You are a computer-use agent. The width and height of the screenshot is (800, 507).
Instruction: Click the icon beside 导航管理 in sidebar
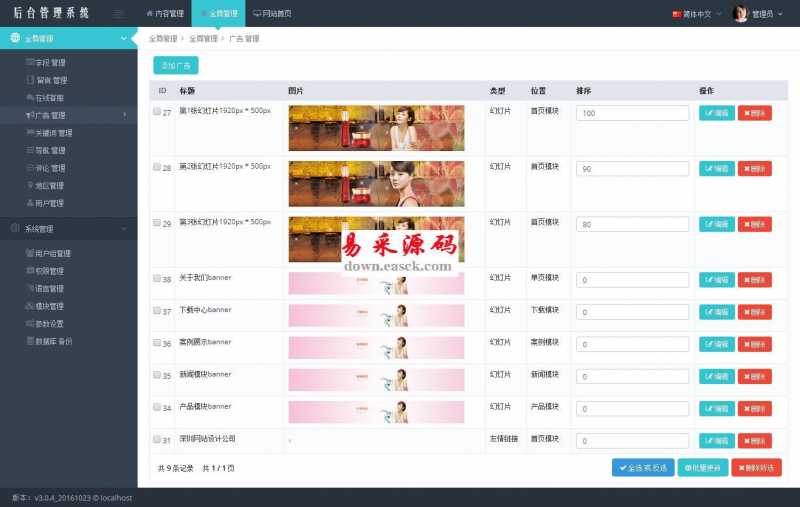pyautogui.click(x=30, y=150)
